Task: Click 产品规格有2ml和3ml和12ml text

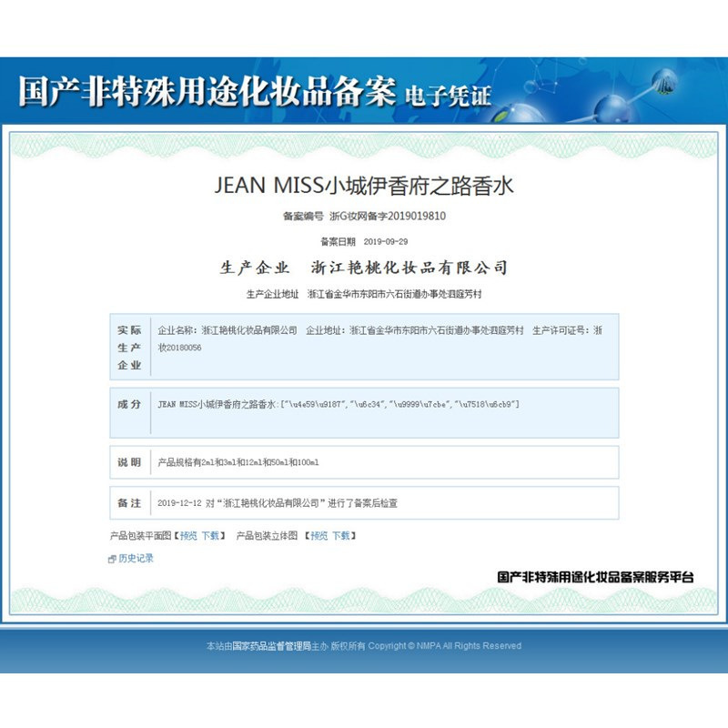Action: [238, 462]
